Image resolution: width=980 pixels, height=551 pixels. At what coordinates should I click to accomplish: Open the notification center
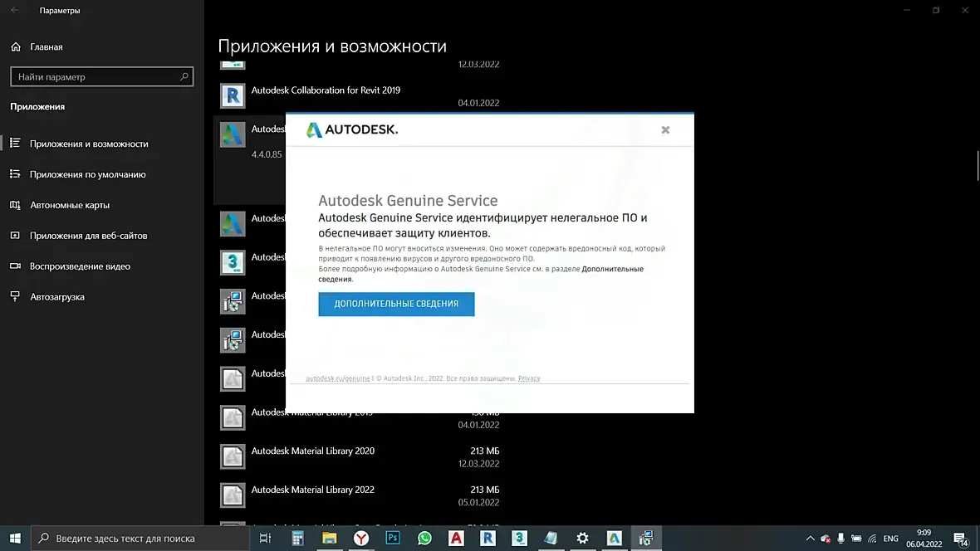coord(961,538)
